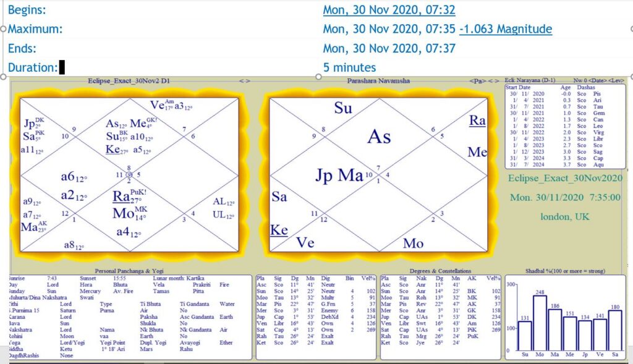Click the 'Lunar month: Kartika' entry

point(179,278)
